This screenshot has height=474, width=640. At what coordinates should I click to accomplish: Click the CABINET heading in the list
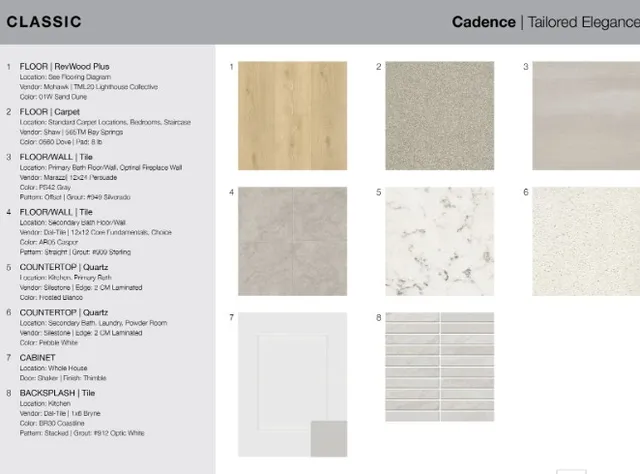pyautogui.click(x=38, y=357)
